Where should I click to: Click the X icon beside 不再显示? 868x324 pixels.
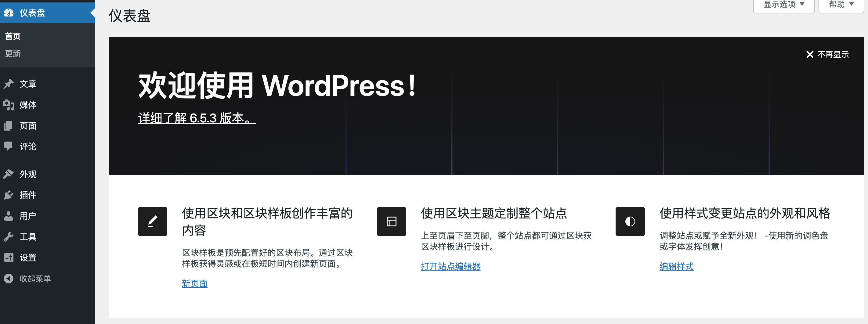(810, 55)
